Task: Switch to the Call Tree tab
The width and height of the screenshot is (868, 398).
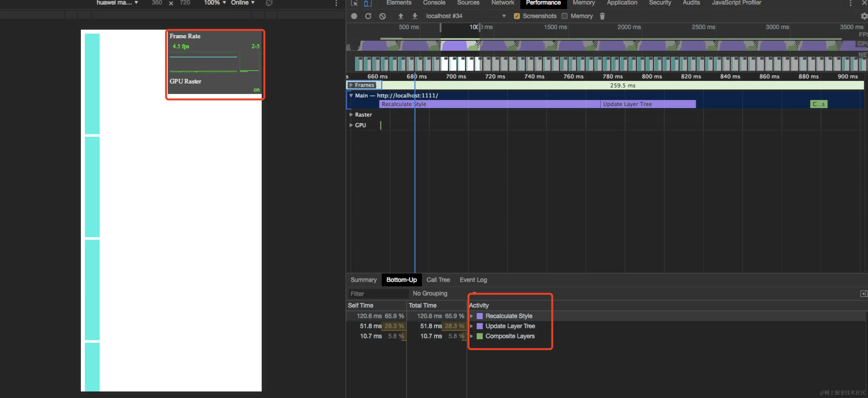Action: coord(438,280)
